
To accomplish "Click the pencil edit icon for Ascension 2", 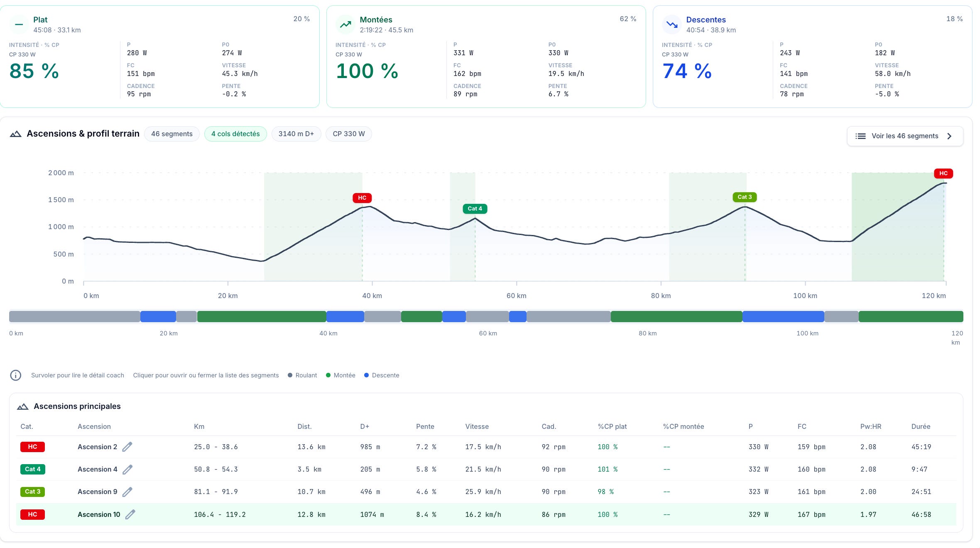I will coord(127,447).
